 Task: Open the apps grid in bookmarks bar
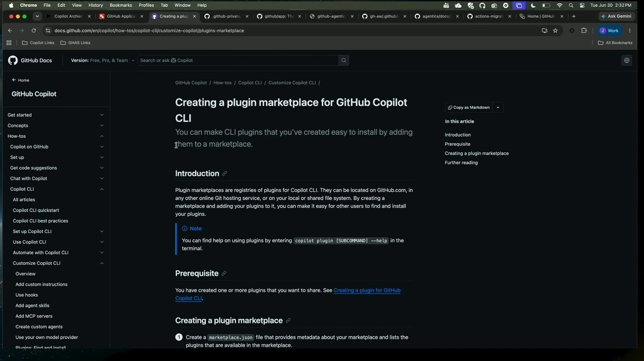(x=9, y=43)
